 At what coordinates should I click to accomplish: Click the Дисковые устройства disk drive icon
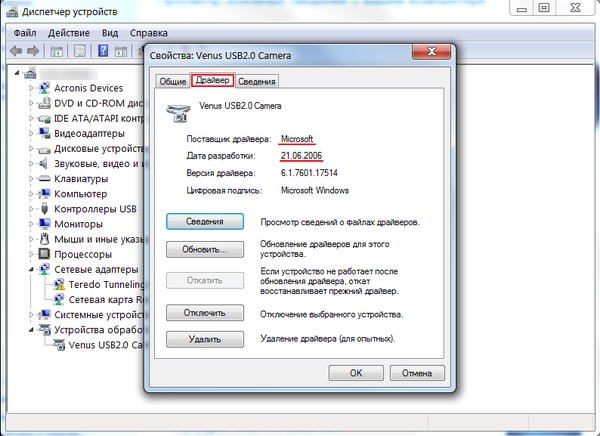[44, 149]
